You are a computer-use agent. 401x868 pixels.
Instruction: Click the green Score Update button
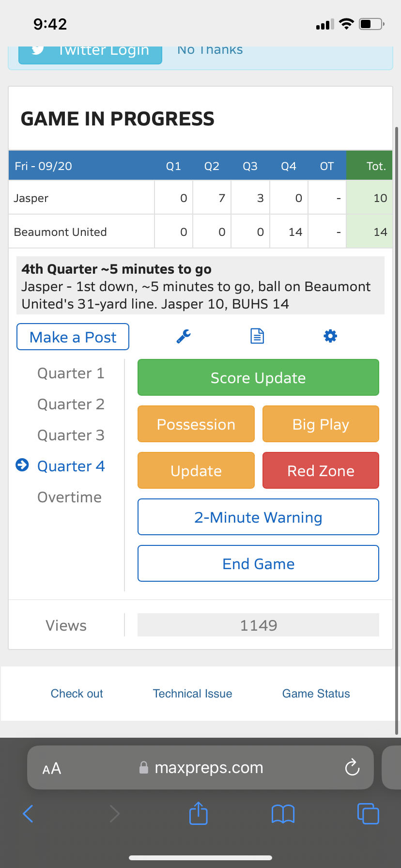258,377
